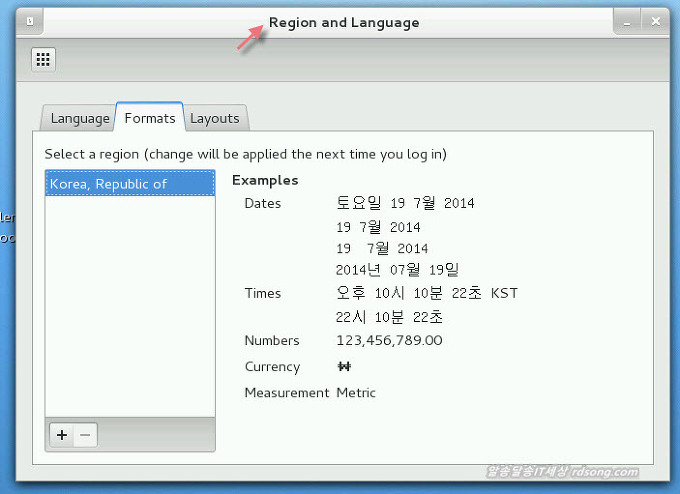Click the Dates label
This screenshot has height=494, width=680.
(263, 204)
